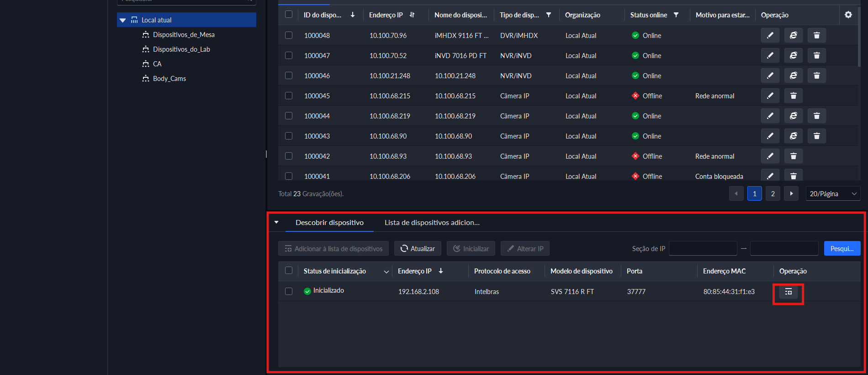The image size is (868, 375).
Task: Click the Atualizar refresh button
Action: pyautogui.click(x=418, y=248)
